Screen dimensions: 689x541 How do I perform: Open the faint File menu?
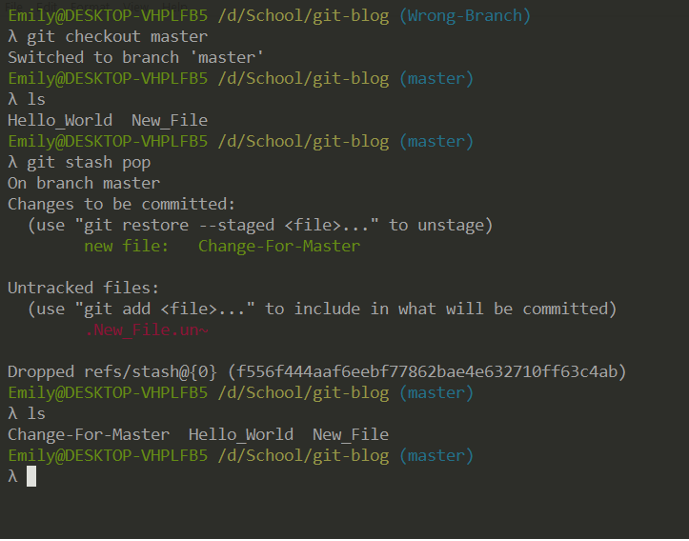[x=13, y=6]
